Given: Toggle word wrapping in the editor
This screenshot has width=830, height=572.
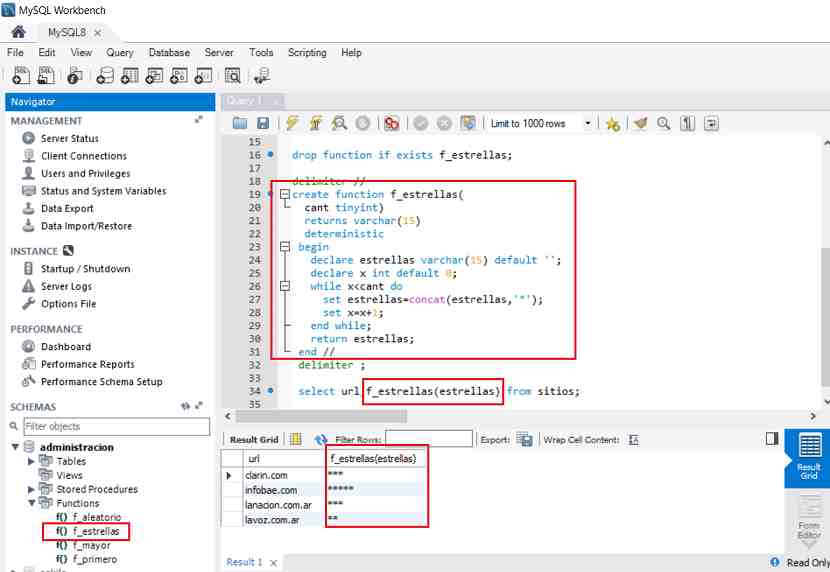Looking at the screenshot, I should (x=711, y=123).
